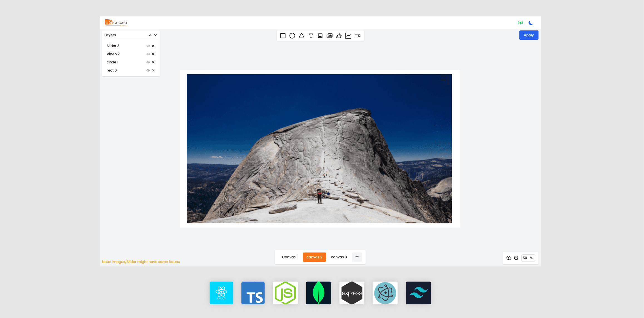Viewport: 644px width, 318px height.
Task: Select the Slider 3 layer row
Action: (x=131, y=46)
